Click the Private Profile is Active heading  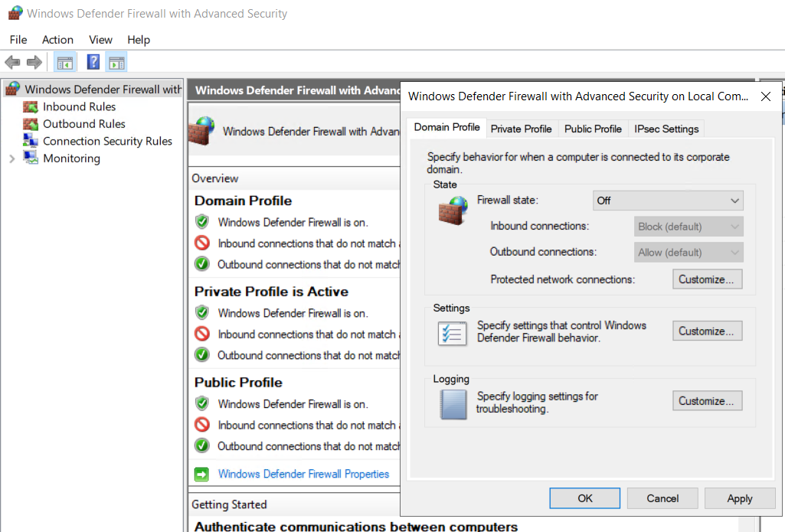coord(271,292)
